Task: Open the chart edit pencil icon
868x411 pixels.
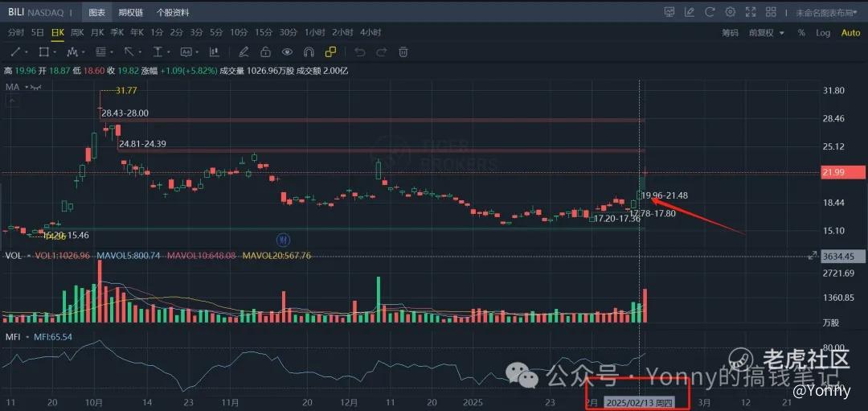Action: [x=690, y=11]
